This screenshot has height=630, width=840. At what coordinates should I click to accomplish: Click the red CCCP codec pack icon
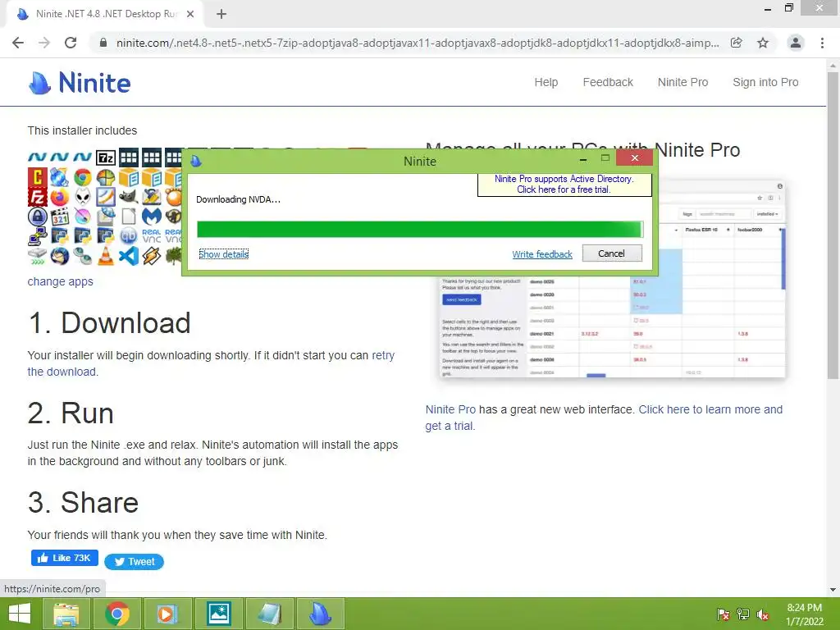(37, 177)
